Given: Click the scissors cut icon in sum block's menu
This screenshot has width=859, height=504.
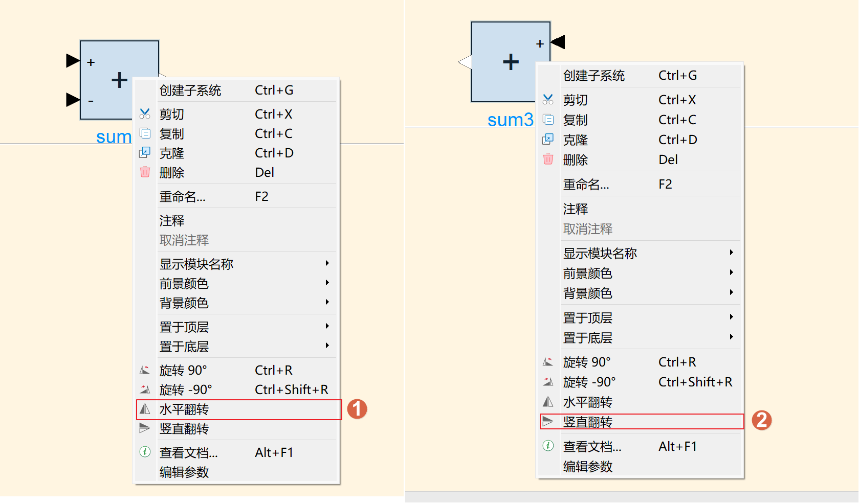Looking at the screenshot, I should point(145,114).
